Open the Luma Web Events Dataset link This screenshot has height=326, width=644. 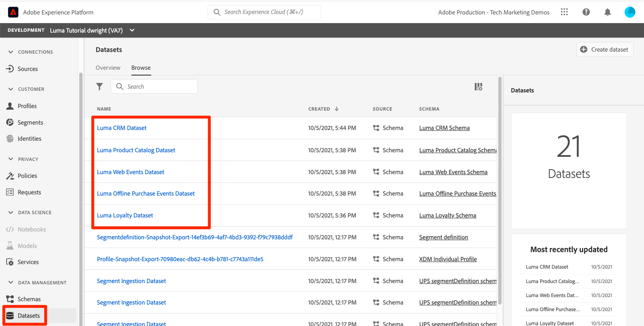[x=130, y=172]
